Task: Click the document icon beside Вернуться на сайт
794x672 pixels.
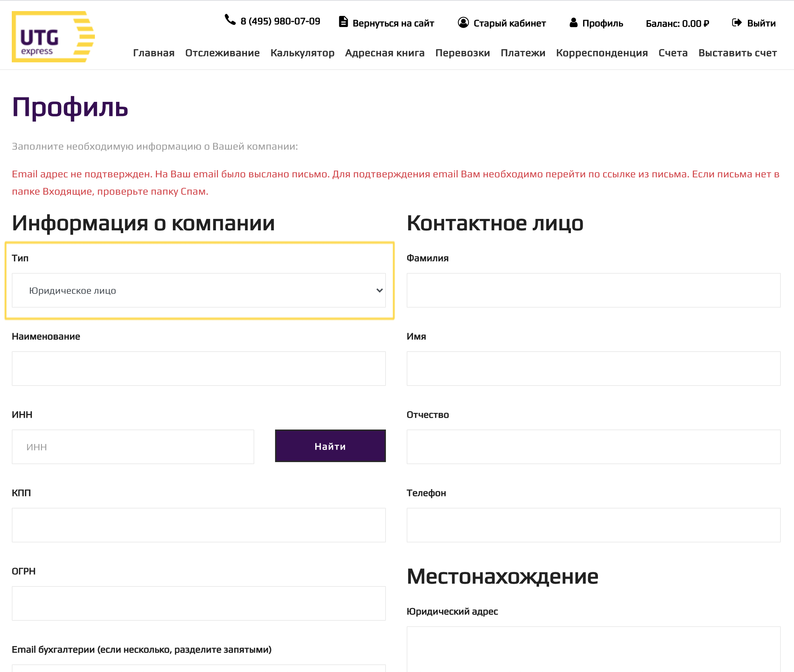Action: [x=343, y=22]
